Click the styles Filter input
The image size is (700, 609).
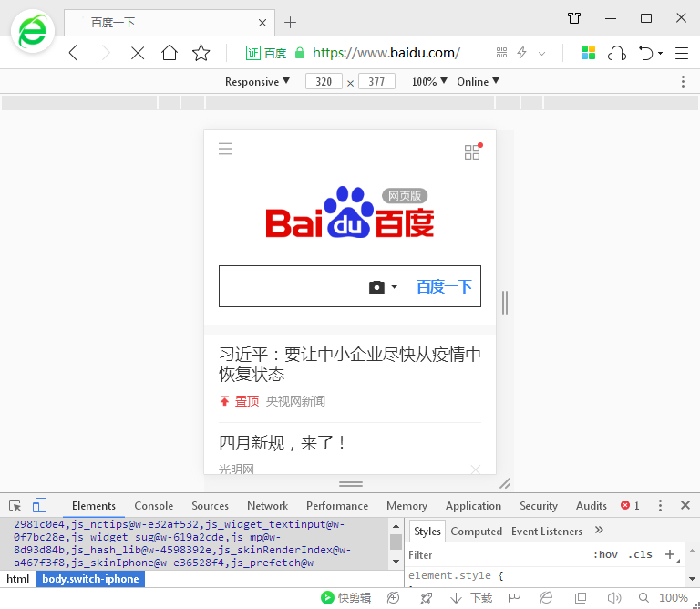(496, 555)
